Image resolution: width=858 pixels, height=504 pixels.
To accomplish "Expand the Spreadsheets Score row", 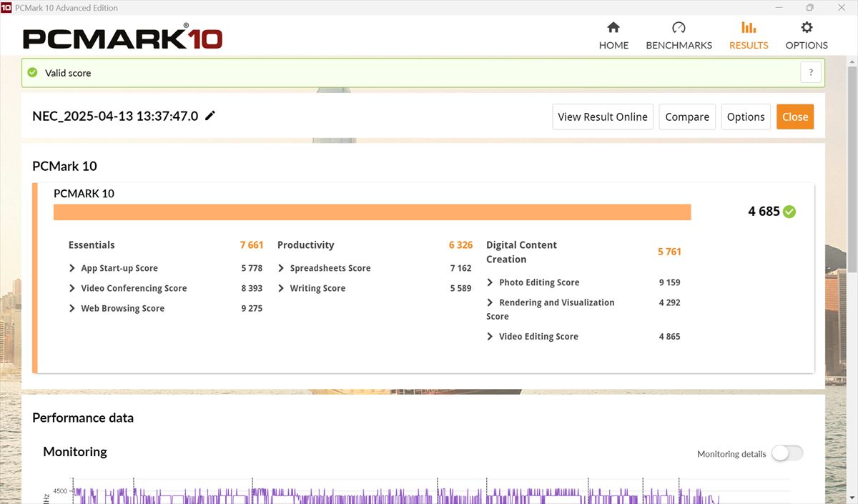I will (x=281, y=268).
